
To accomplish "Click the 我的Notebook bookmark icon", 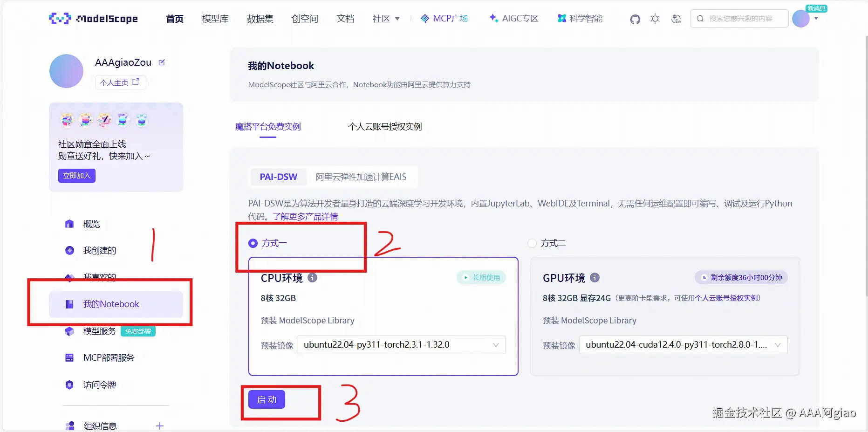I will [x=69, y=304].
